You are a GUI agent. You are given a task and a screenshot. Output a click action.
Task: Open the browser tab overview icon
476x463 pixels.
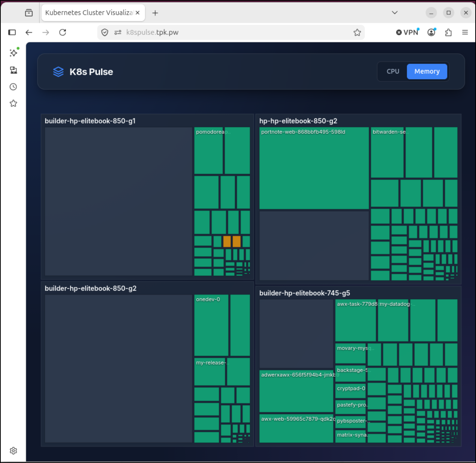pos(29,13)
